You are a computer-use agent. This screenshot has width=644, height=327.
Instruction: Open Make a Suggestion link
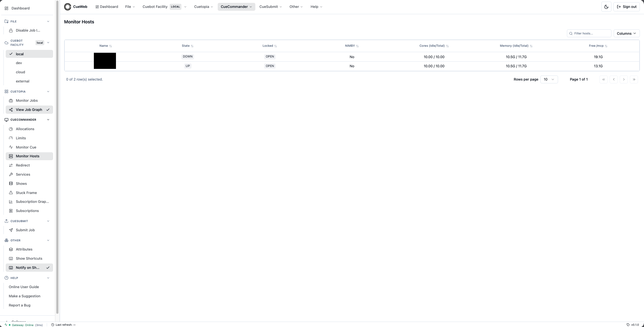tap(25, 296)
